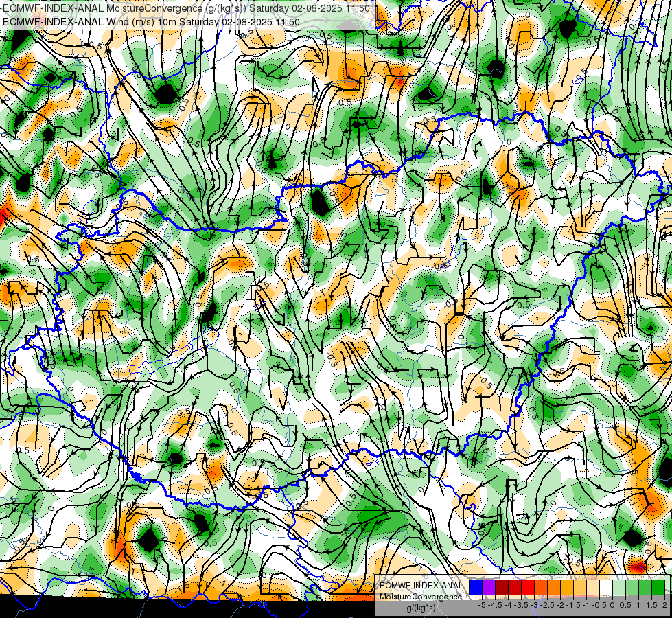This screenshot has height=618, width=672.
Task: Click the legend tick value 1.5
Action: point(652,605)
